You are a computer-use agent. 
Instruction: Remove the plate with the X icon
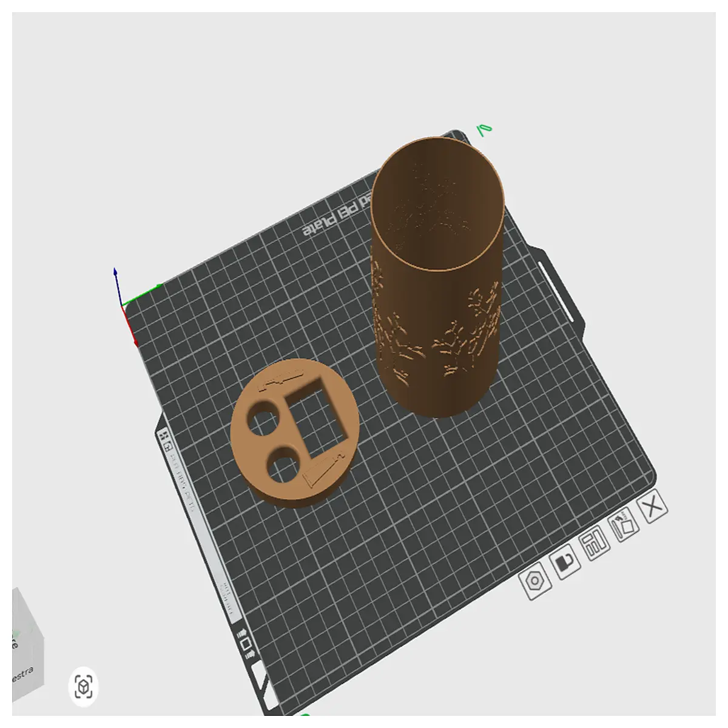tap(653, 505)
